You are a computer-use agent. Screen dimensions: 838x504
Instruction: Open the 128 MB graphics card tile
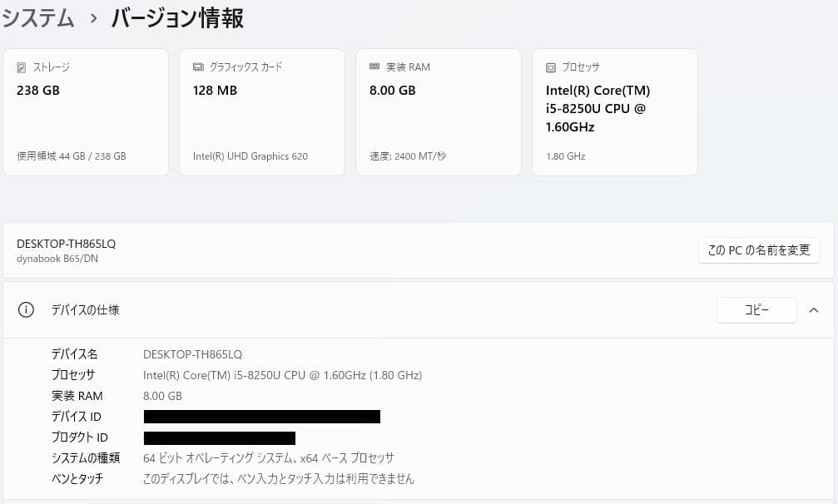[261, 111]
